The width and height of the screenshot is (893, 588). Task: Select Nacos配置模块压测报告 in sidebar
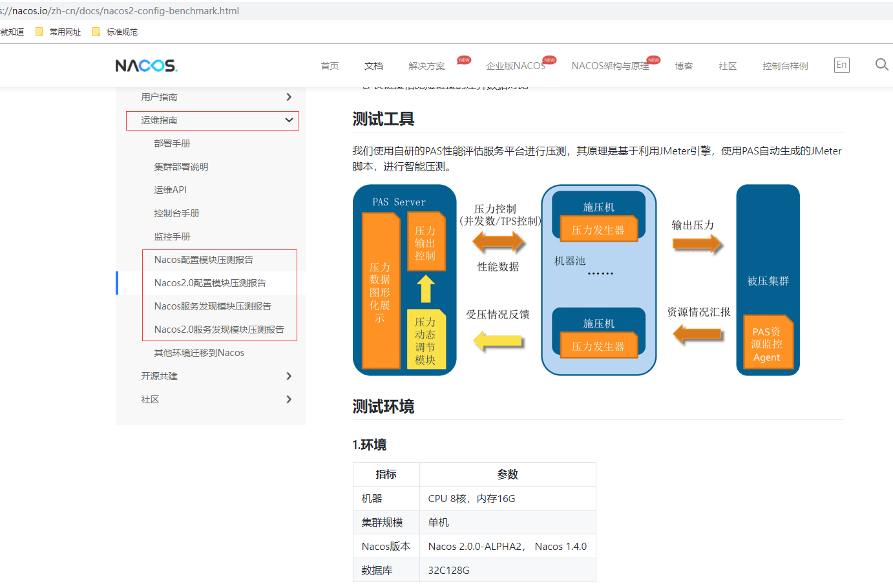pos(204,260)
